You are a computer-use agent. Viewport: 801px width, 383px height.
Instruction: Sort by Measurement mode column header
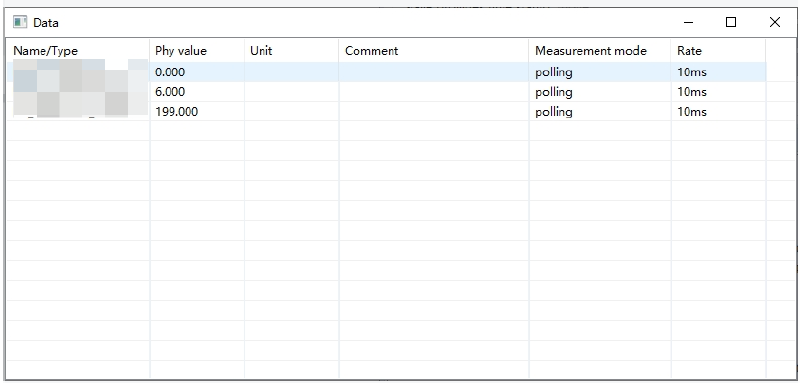point(599,51)
